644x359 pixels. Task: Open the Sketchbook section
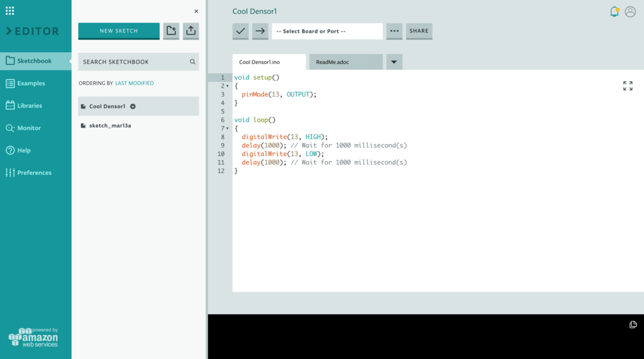36,61
